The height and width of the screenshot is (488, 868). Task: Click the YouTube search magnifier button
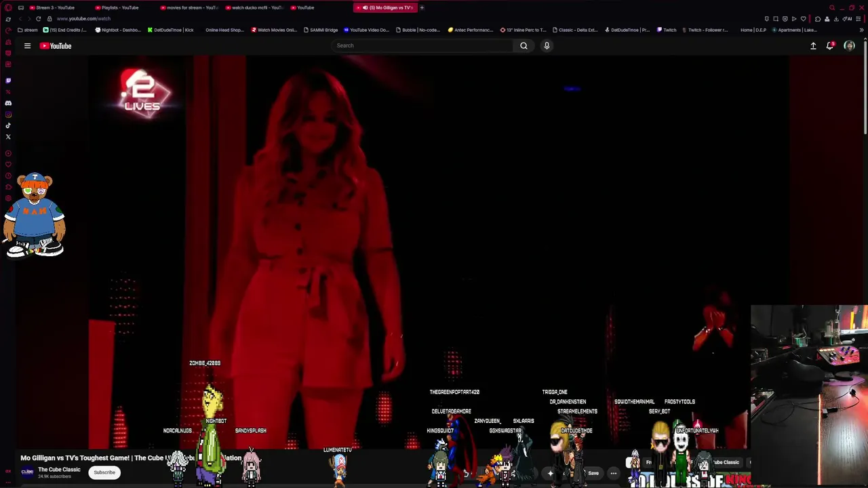point(524,45)
